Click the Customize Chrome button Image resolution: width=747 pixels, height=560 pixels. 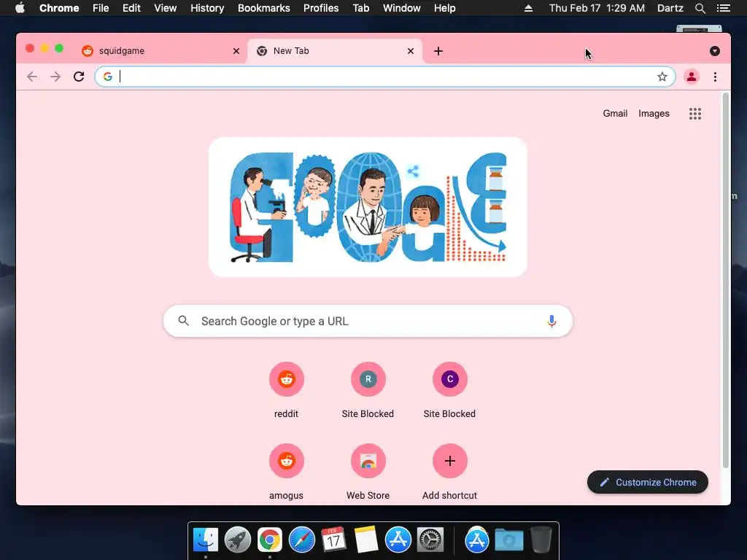pyautogui.click(x=648, y=483)
